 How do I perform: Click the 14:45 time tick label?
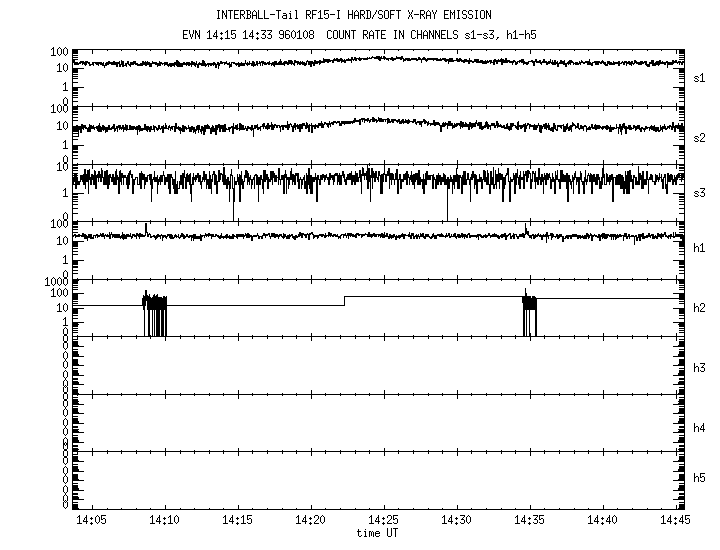(674, 521)
